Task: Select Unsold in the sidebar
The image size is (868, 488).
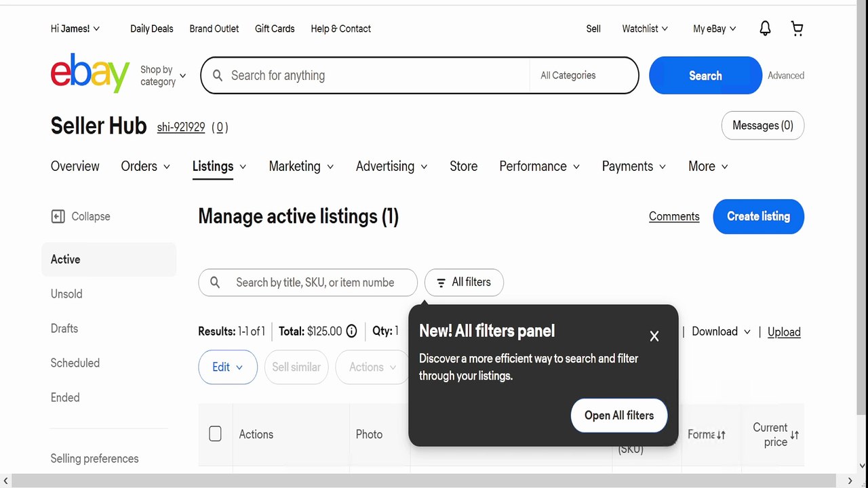Action: [x=66, y=294]
